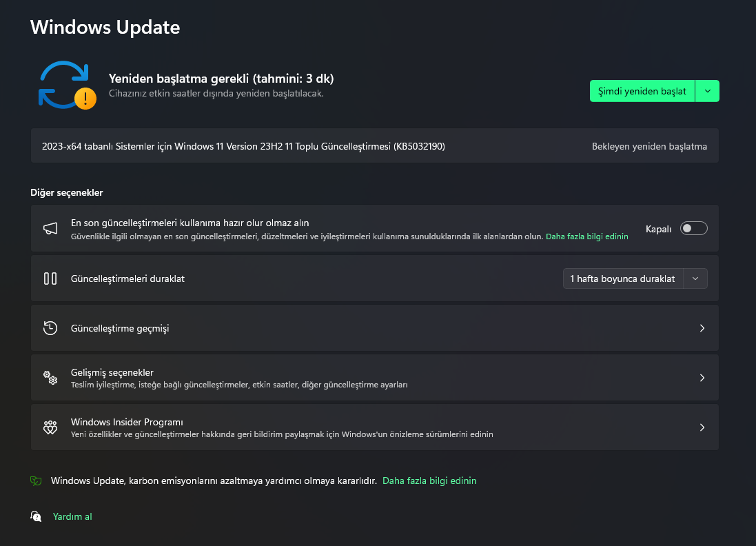Screen dimensions: 756x546
Task: Select 1 hafta boyunca duraklat
Action: point(622,279)
